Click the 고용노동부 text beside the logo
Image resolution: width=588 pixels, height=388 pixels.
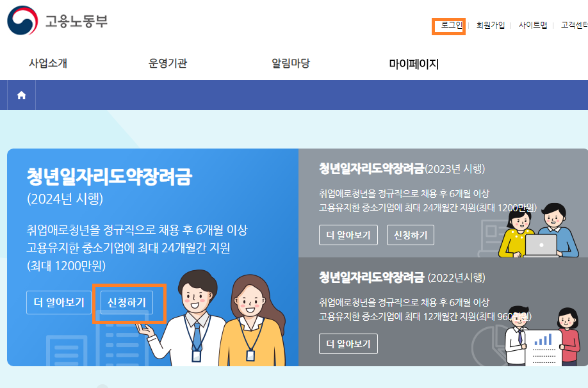coord(76,21)
